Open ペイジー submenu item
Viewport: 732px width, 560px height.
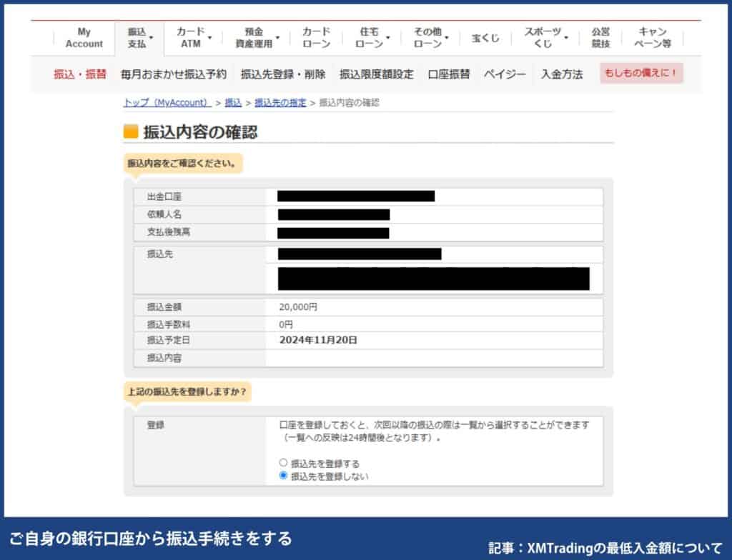tap(505, 74)
